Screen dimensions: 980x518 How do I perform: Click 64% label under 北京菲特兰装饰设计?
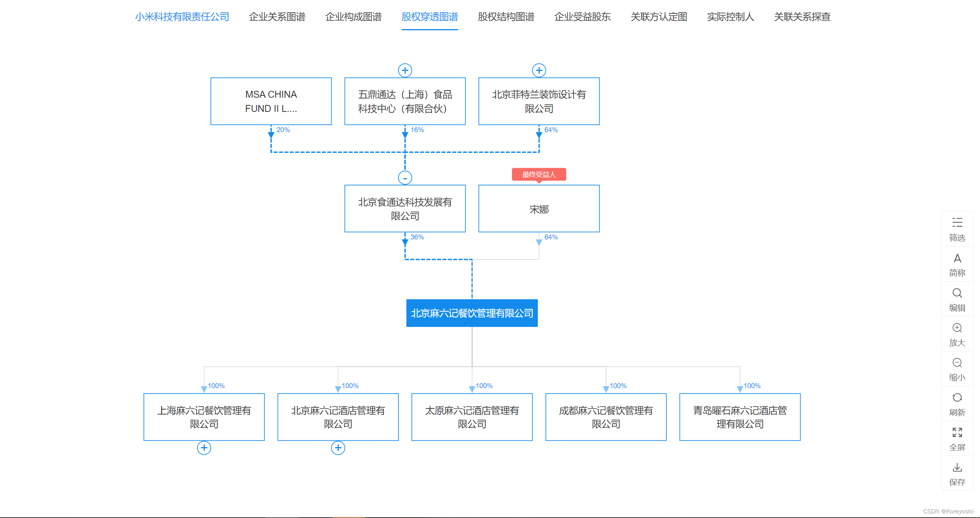point(551,130)
